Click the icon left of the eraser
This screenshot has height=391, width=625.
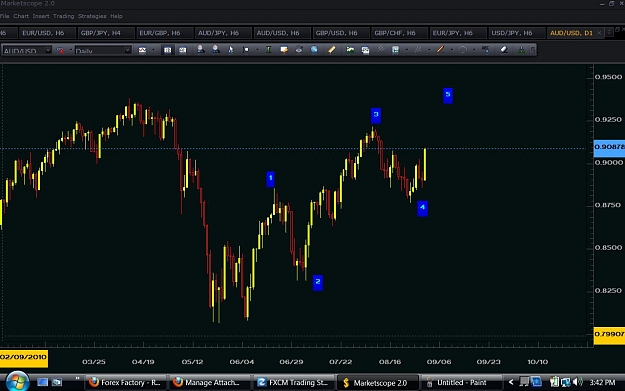[x=485, y=50]
